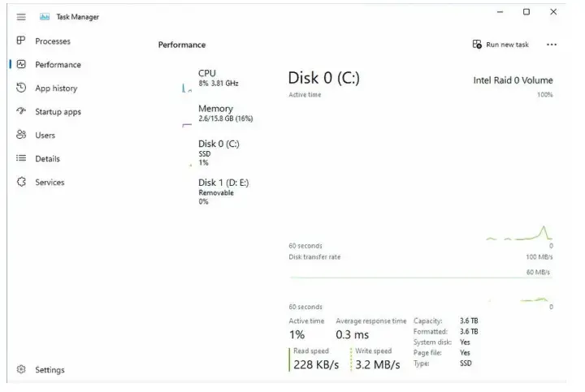Switch to the Processes page
Viewport: 585px width, 392px height.
[53, 41]
